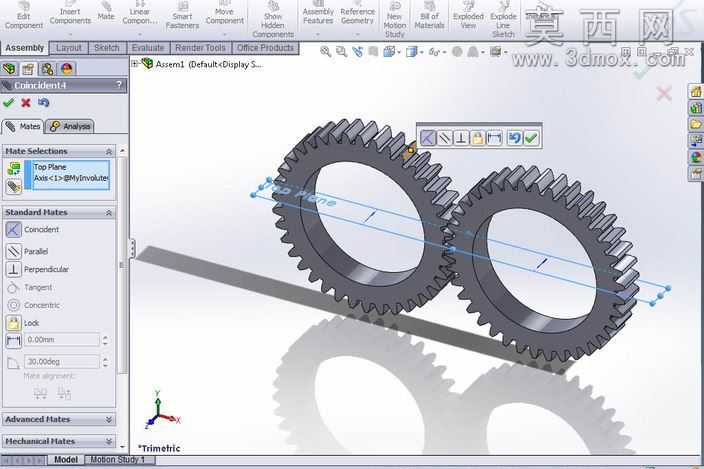This screenshot has width=704, height=469.
Task: Click the Insert Components button
Action: (70, 17)
